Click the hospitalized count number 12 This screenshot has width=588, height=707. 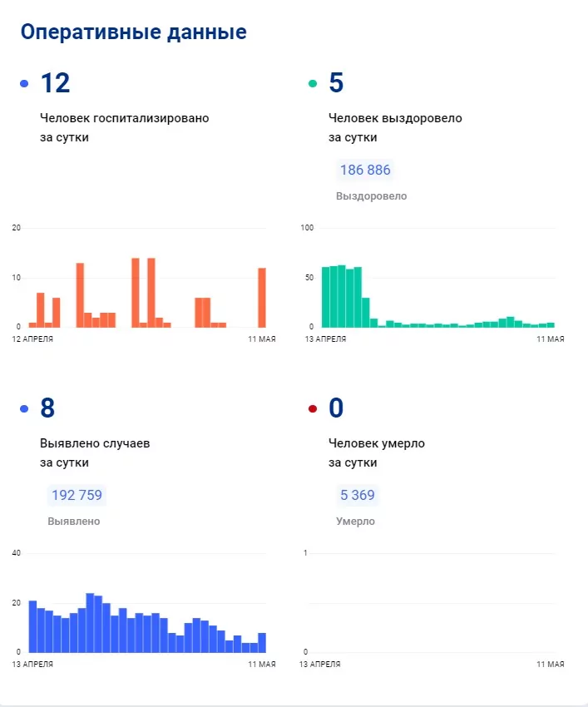point(56,83)
